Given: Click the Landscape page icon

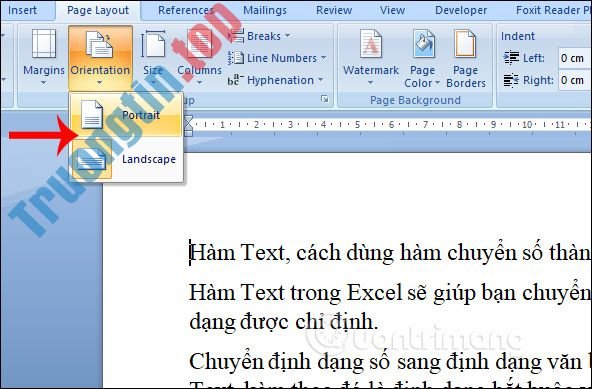Looking at the screenshot, I should point(91,159).
